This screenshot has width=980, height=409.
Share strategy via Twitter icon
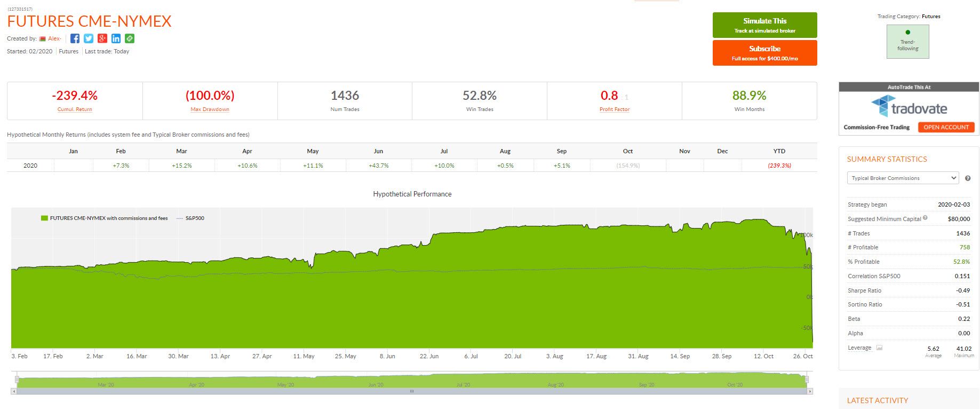[x=89, y=38]
